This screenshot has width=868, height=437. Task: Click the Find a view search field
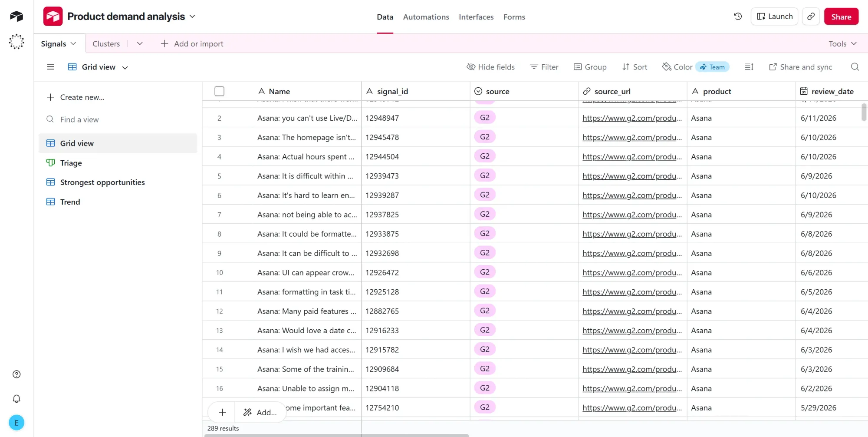pyautogui.click(x=118, y=119)
